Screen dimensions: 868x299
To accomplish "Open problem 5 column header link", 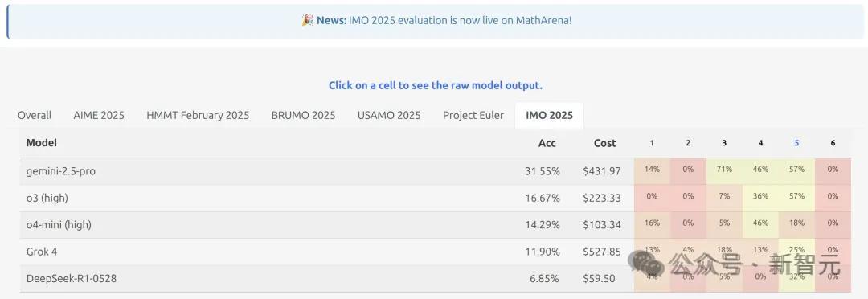I will (796, 143).
